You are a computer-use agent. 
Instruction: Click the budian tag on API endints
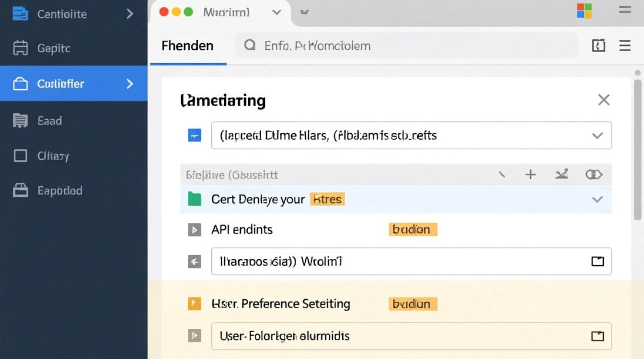[412, 229]
